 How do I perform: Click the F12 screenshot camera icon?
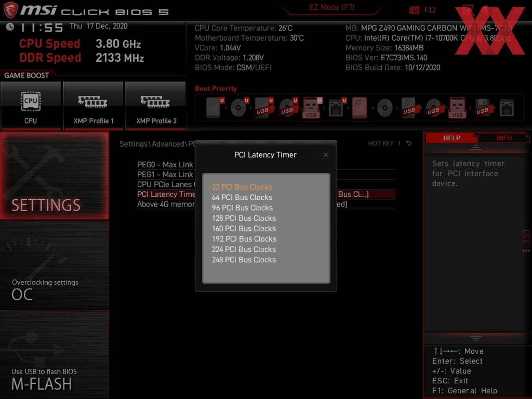coord(414,10)
